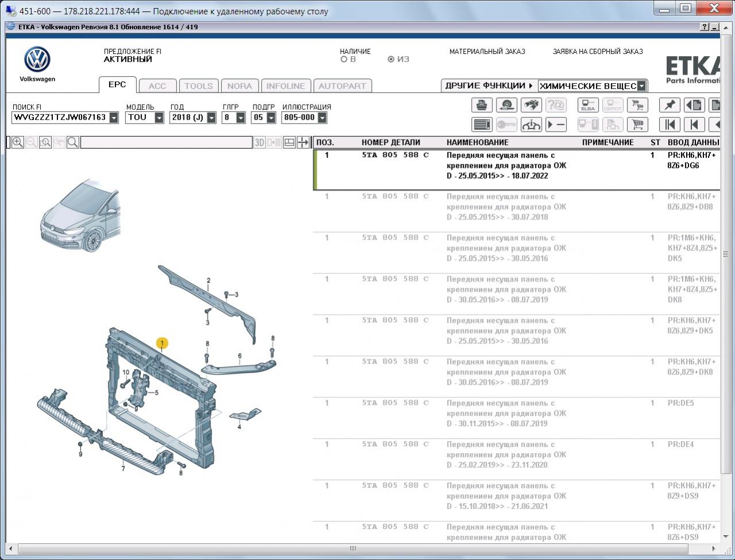Click the panel resize arrow icon
The image size is (735, 560).
pyautogui.click(x=303, y=142)
